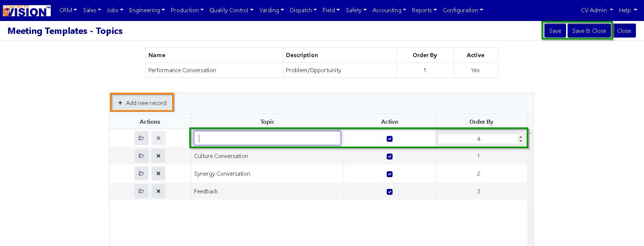
Task: Open the CV Admin user menu
Action: click(x=597, y=10)
